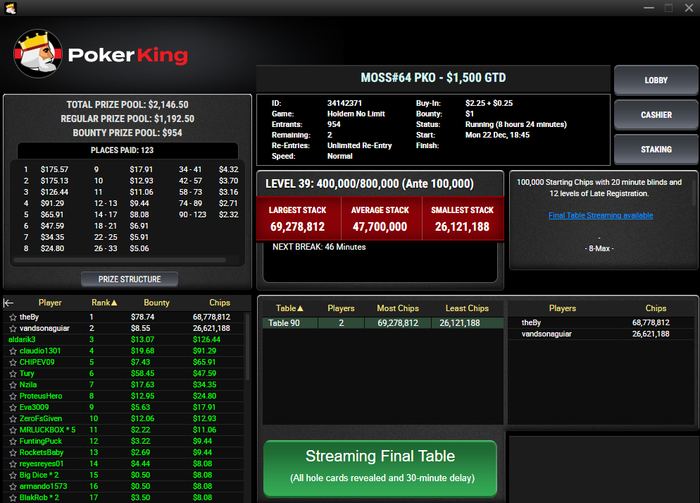Sort player list by Chips column
The width and height of the screenshot is (700, 503).
220,303
